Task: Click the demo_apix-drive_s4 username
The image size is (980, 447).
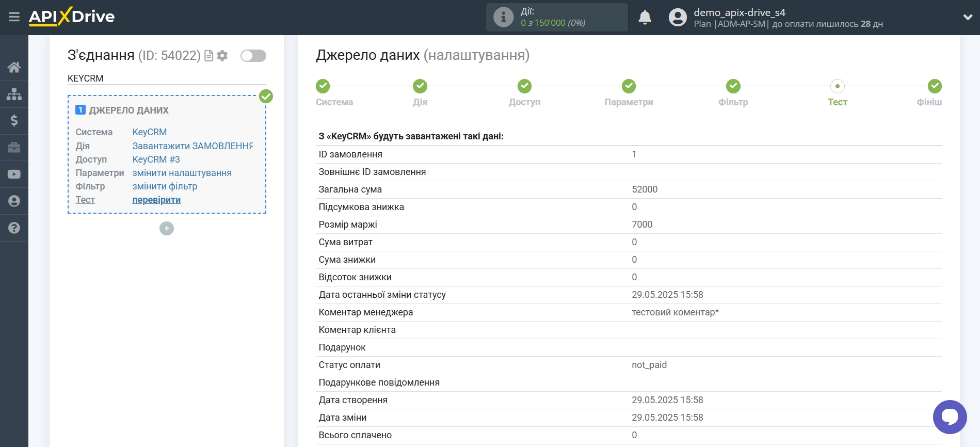Action: 739,12
